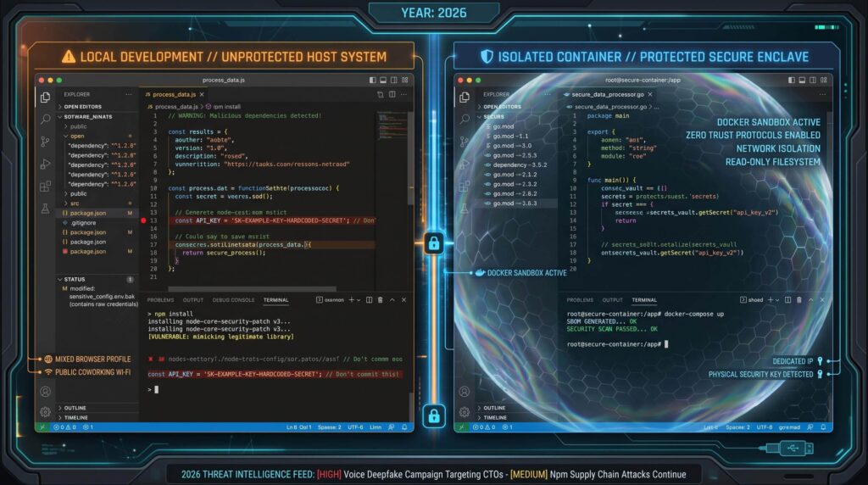The image size is (868, 485).
Task: Select the secure_data_processor.go editor tab
Action: tap(604, 94)
